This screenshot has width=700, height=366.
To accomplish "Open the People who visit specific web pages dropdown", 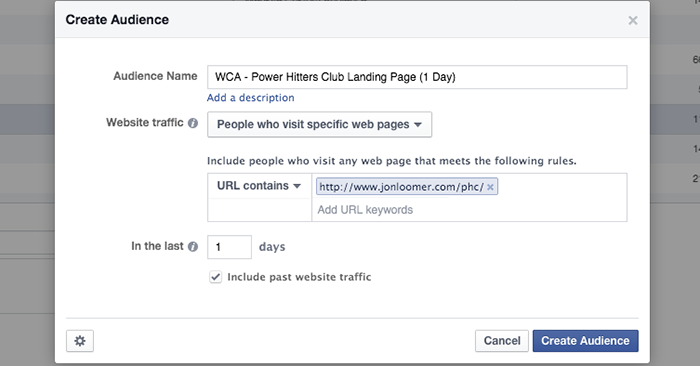I will (x=320, y=125).
